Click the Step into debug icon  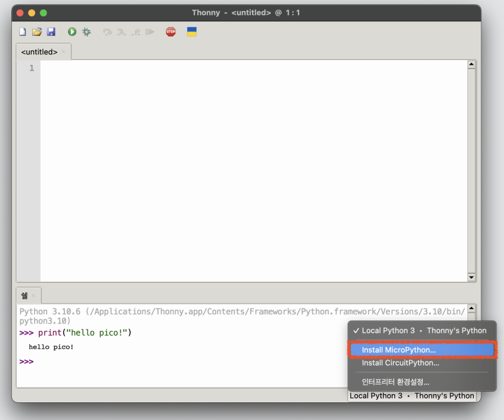click(122, 32)
